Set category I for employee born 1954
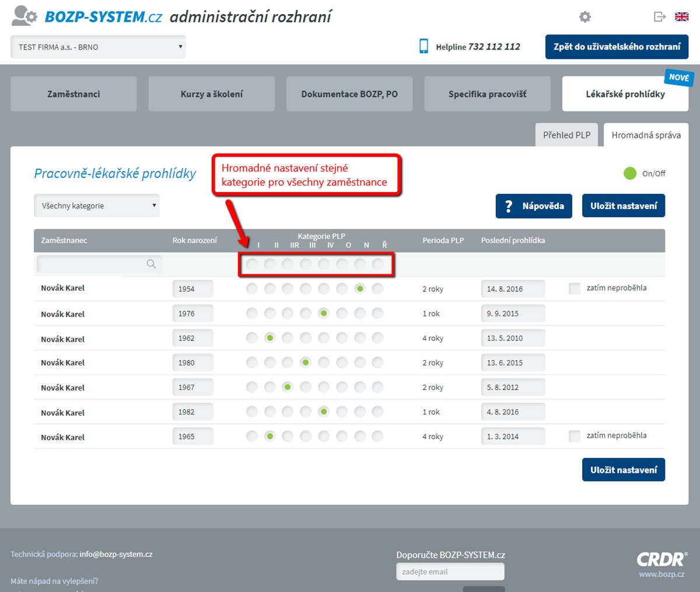Viewport: 700px width, 592px height. pos(251,288)
